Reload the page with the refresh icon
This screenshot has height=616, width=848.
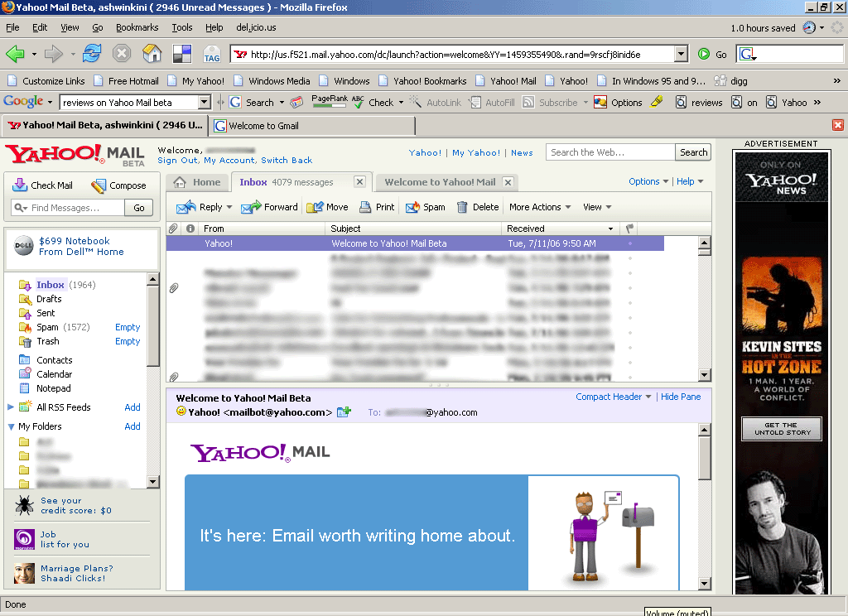(x=92, y=54)
